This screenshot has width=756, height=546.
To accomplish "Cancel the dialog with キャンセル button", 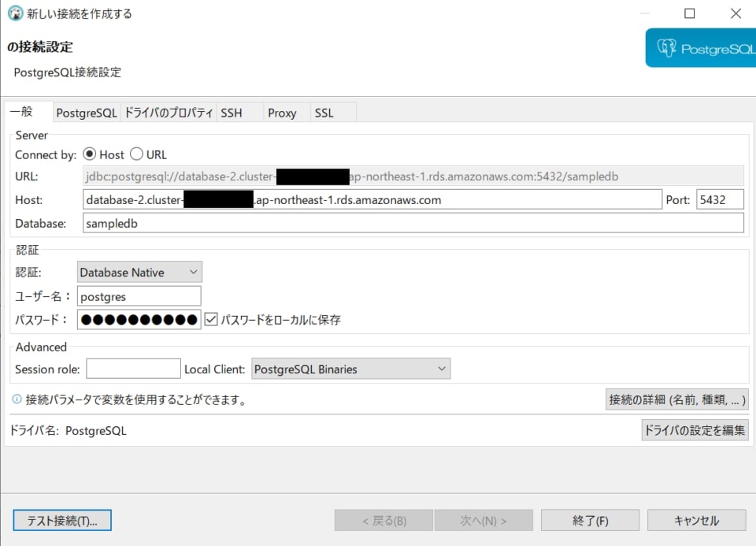I will (696, 520).
